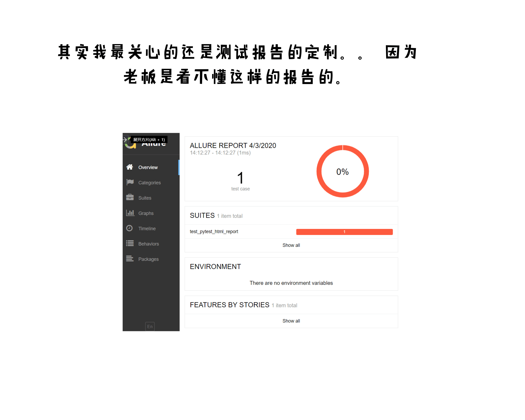Click the Packages lines icon
Viewport: 525px width, 420px height.
[130, 259]
